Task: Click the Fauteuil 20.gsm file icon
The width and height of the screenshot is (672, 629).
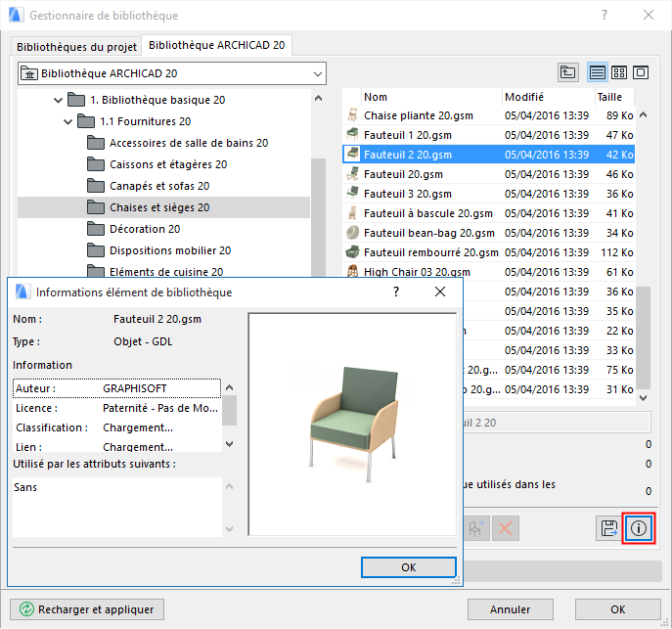Action: click(x=352, y=174)
